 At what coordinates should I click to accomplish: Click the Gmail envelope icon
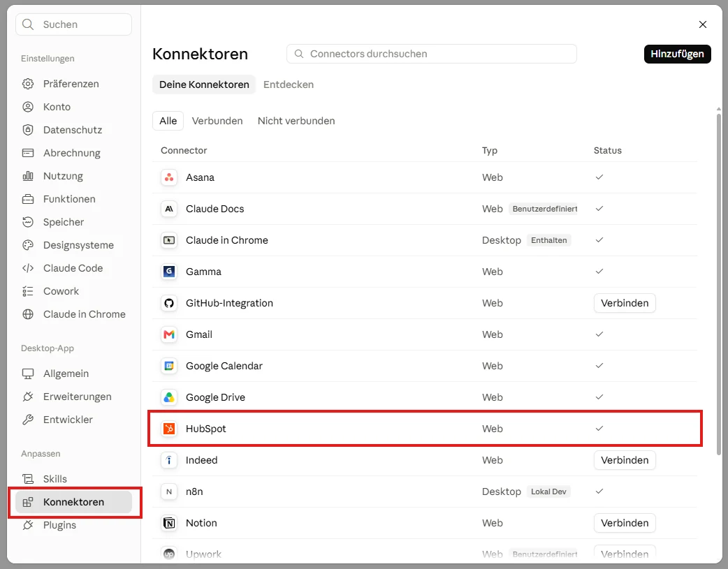pyautogui.click(x=169, y=334)
